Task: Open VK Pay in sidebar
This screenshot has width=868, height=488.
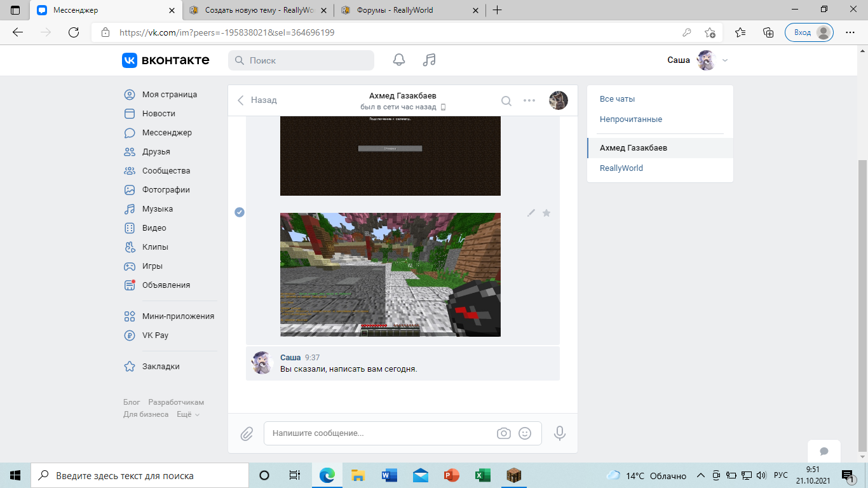Action: pyautogui.click(x=146, y=335)
